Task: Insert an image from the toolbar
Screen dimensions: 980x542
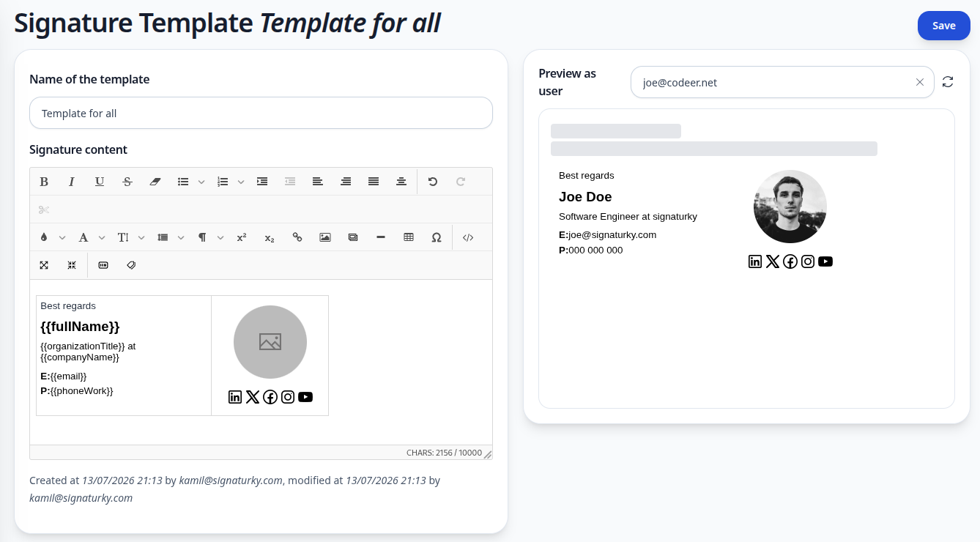Action: click(325, 237)
